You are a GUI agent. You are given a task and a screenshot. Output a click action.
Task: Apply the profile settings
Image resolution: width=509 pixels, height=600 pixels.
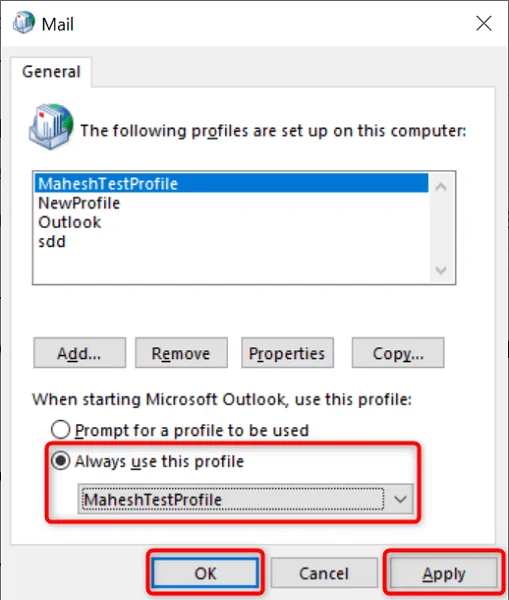point(444,573)
